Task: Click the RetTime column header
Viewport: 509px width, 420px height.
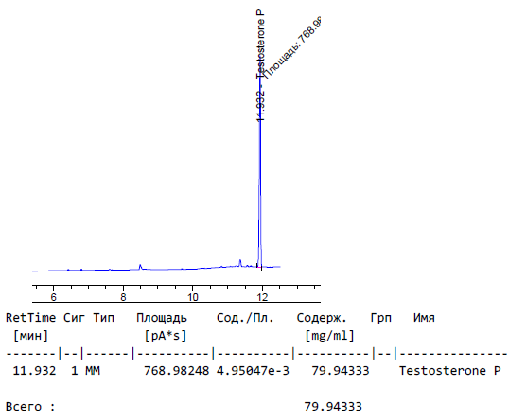Action: point(30,318)
